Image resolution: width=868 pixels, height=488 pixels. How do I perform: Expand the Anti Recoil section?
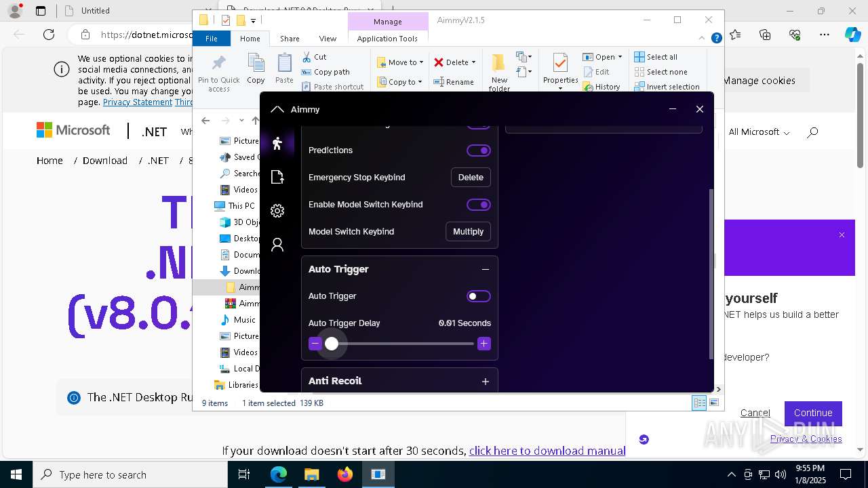485,382
